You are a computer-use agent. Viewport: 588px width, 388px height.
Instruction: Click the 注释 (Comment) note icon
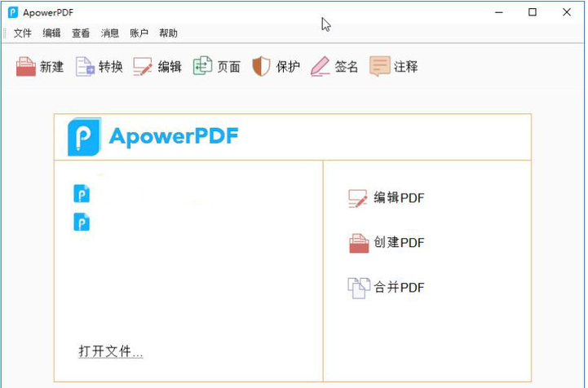point(380,66)
